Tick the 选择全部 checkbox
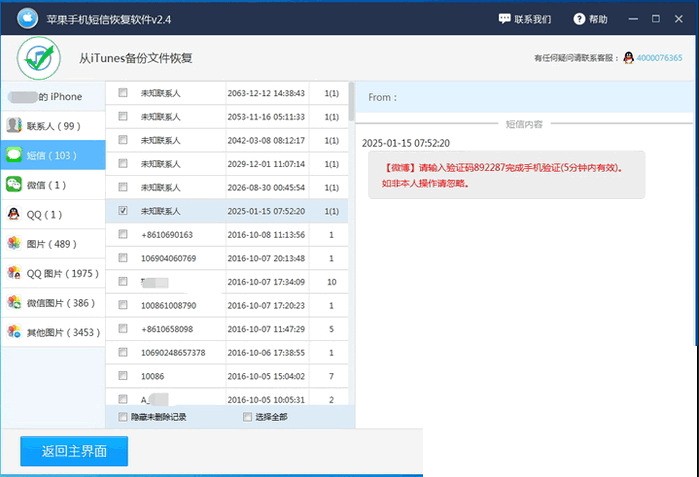 tap(247, 417)
